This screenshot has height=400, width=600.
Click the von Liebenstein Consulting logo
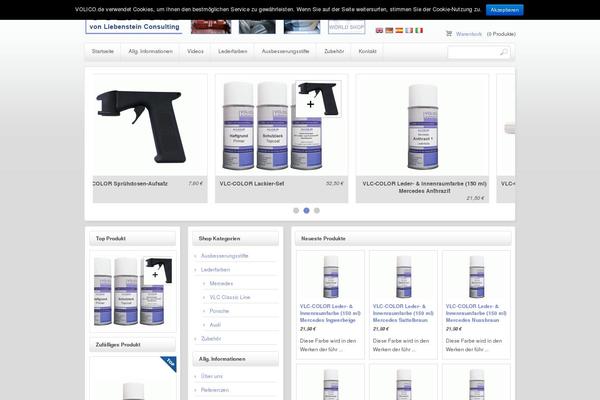coord(134,27)
